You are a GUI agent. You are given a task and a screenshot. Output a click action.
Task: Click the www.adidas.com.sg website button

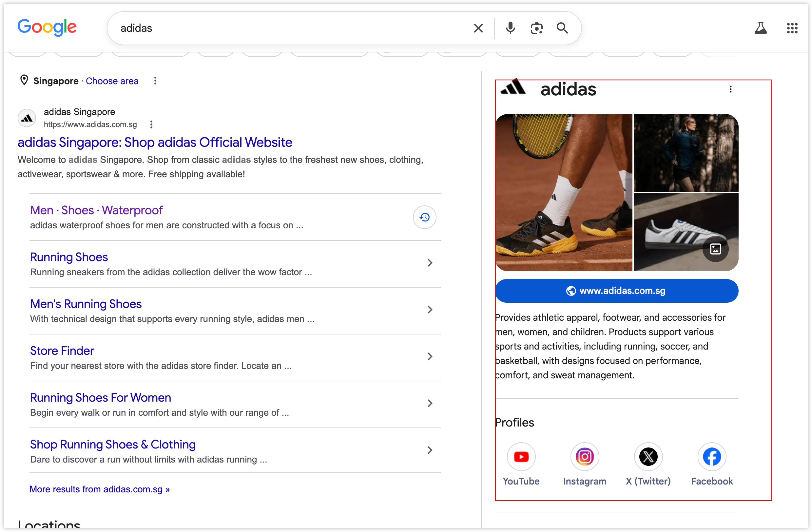coord(616,291)
